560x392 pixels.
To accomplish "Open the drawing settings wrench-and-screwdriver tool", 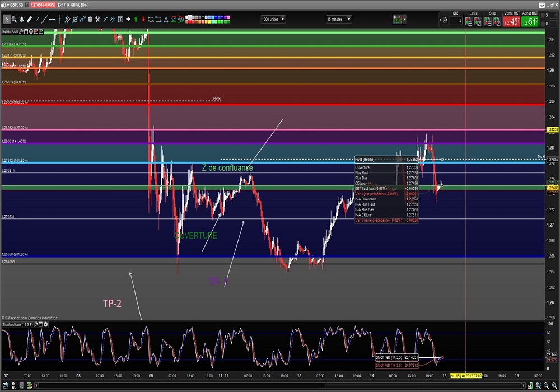I will (x=97, y=19).
